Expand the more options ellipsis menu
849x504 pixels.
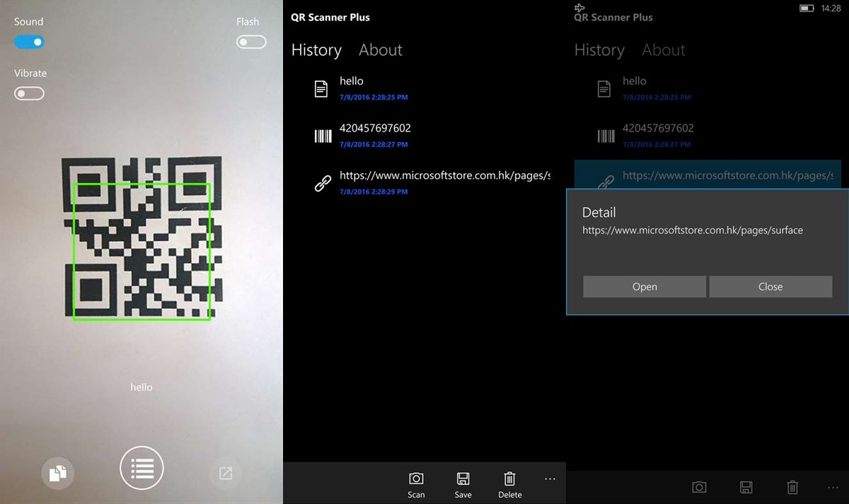[x=550, y=479]
